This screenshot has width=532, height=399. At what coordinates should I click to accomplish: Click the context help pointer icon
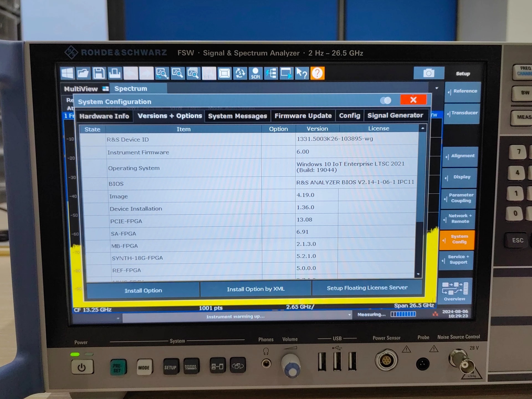[301, 73]
